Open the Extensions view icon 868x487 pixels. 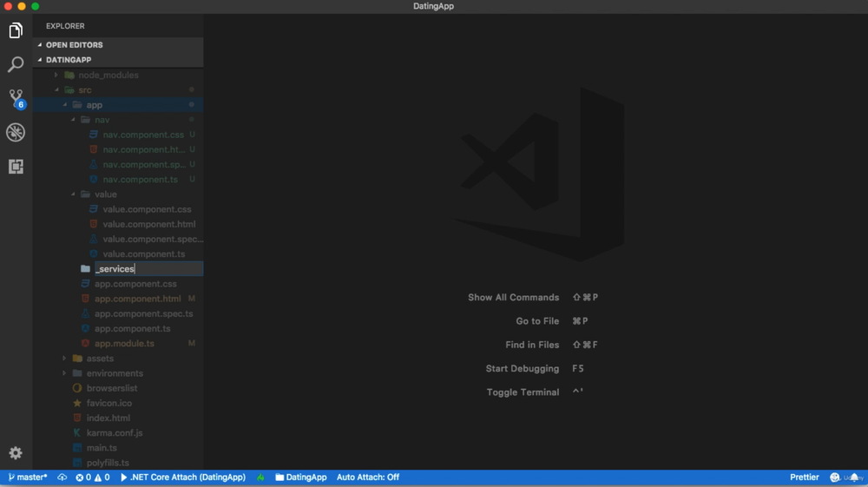(x=16, y=166)
